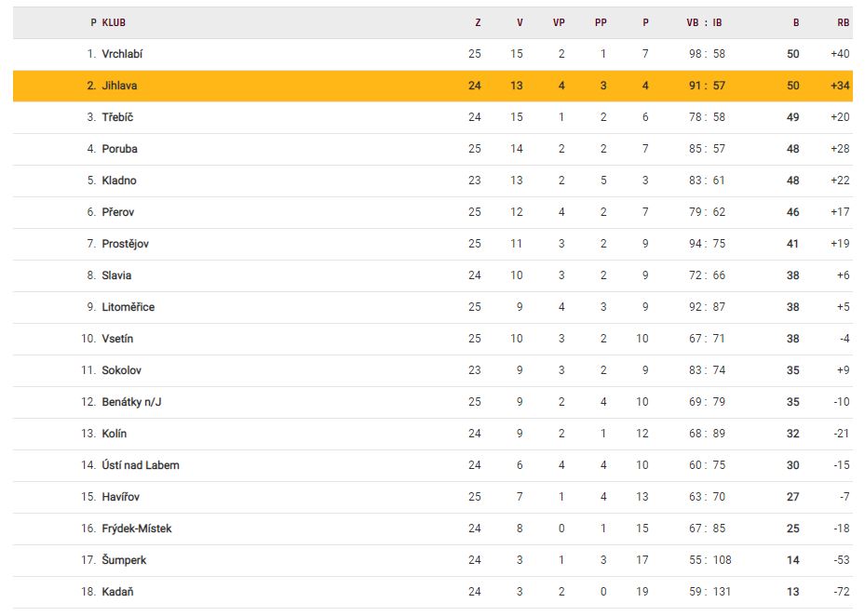Select the Přerov club name
Screen dimensions: 865x616
[x=118, y=212]
